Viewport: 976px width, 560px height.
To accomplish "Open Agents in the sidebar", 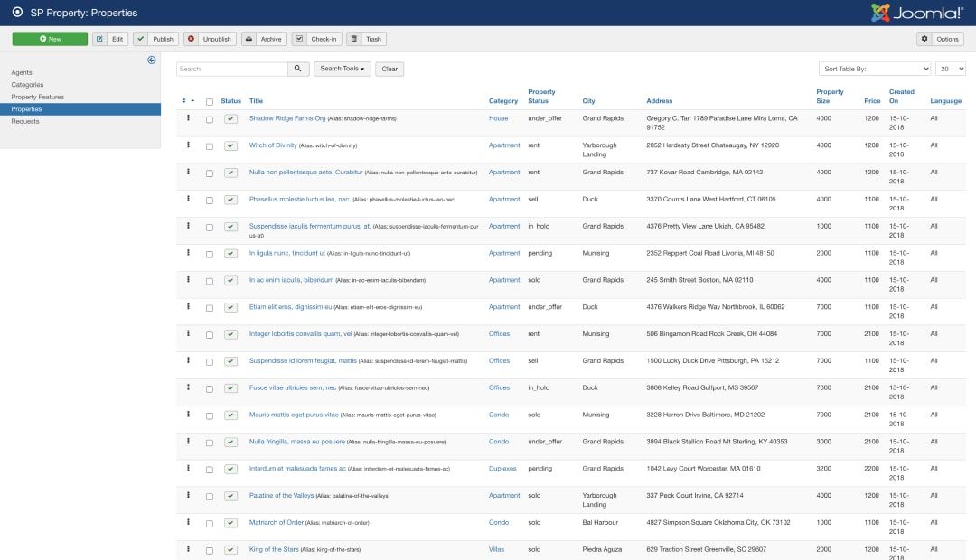I will click(x=22, y=72).
